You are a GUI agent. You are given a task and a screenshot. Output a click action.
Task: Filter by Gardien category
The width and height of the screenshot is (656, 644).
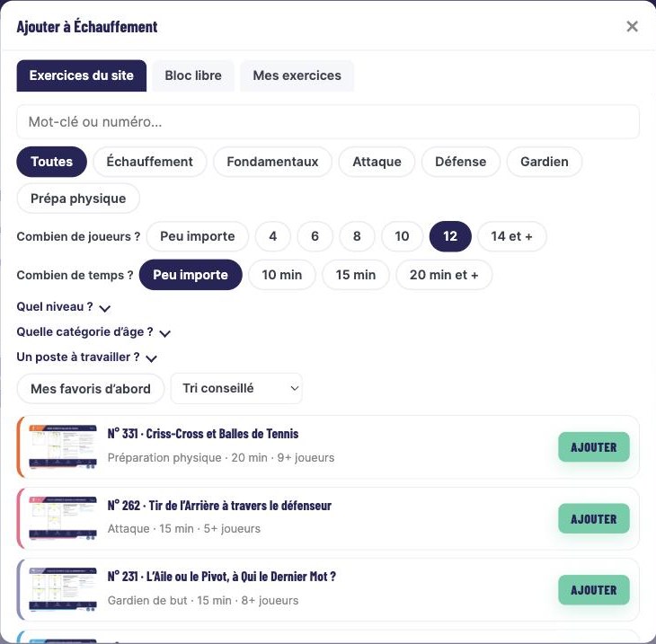point(545,162)
